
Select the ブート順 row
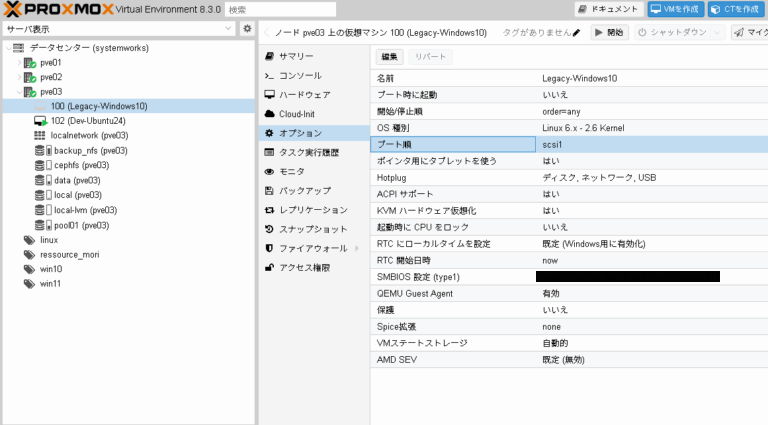click(x=569, y=144)
